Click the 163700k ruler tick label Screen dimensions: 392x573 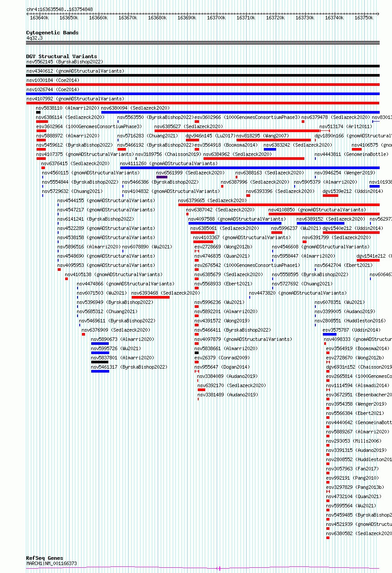tap(216, 18)
